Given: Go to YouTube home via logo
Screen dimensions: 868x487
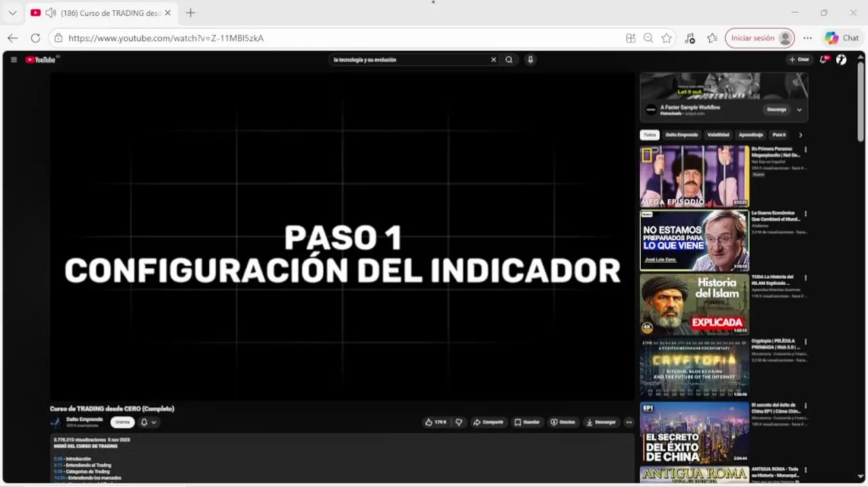Looking at the screenshot, I should (x=41, y=60).
